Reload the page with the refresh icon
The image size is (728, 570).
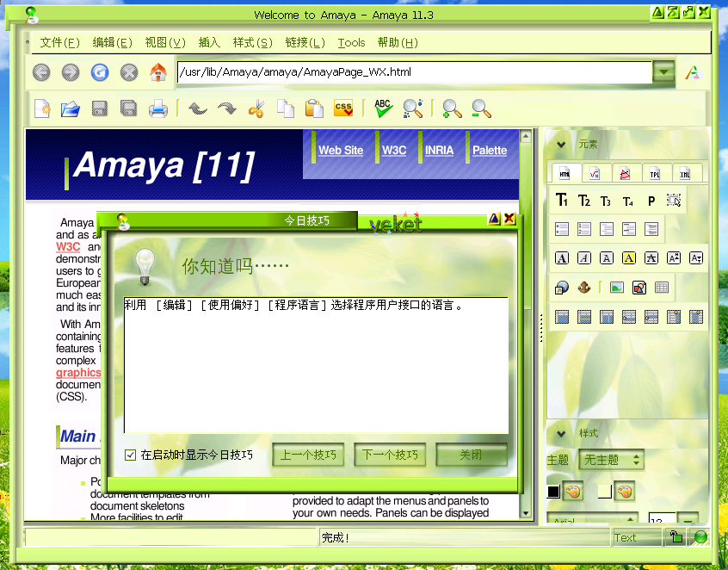(x=100, y=72)
